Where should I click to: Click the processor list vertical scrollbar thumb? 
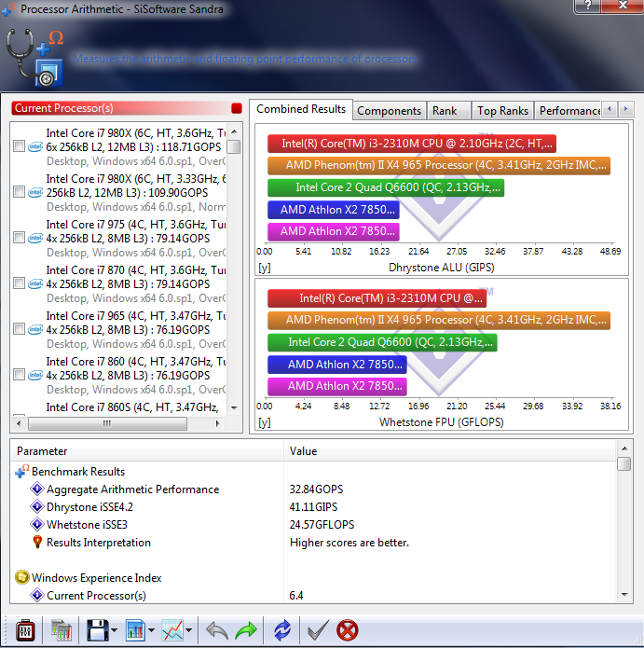[234, 146]
